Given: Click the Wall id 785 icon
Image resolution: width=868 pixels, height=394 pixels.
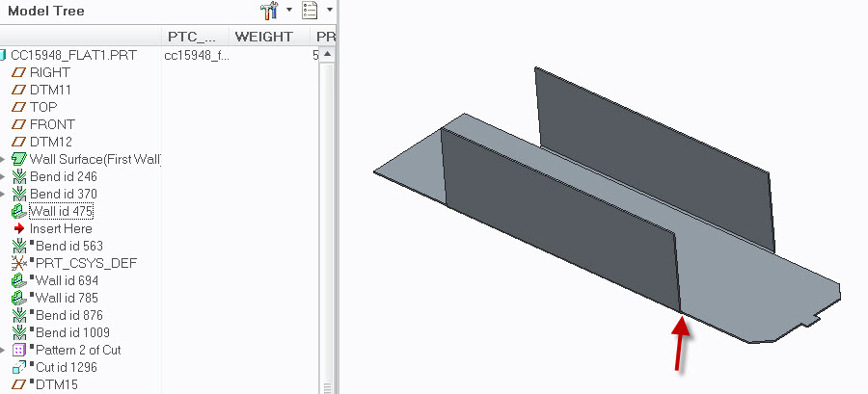Looking at the screenshot, I should click(x=19, y=298).
